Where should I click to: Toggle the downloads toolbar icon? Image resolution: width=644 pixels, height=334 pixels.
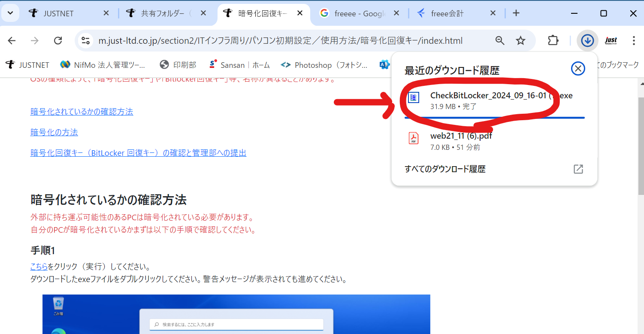pos(587,41)
